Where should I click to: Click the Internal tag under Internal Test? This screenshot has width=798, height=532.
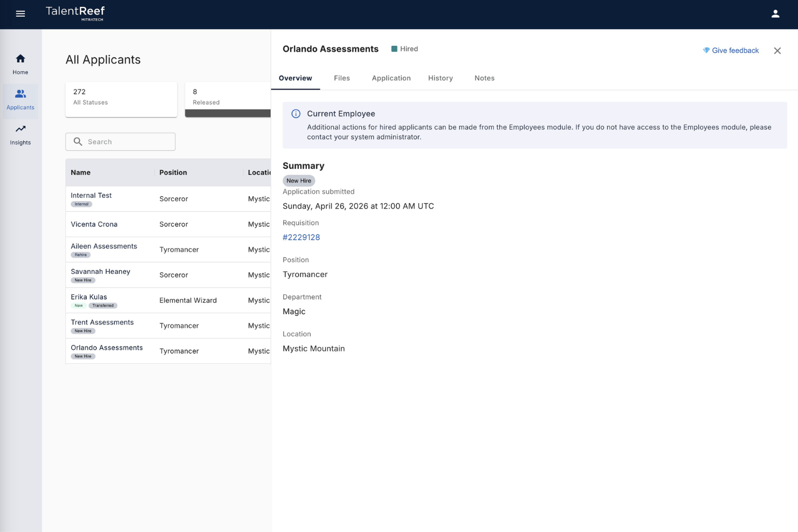tap(81, 204)
